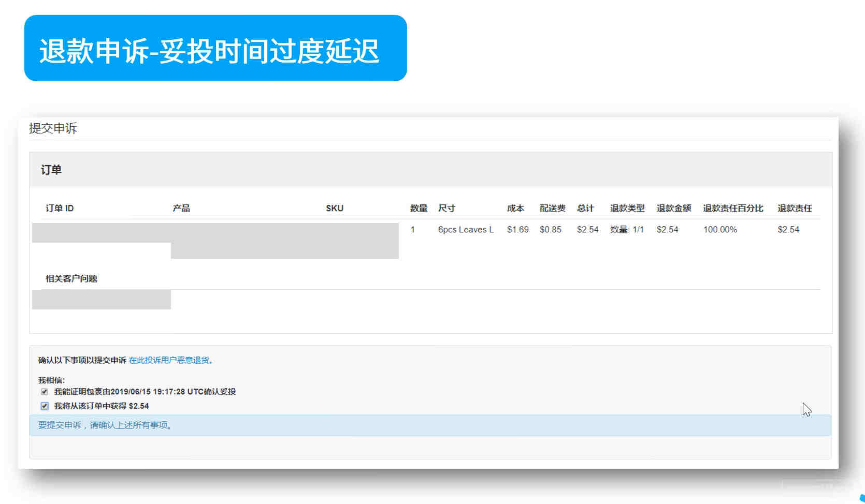Click the 相关客户问题 label
The image size is (865, 504).
coord(71,278)
